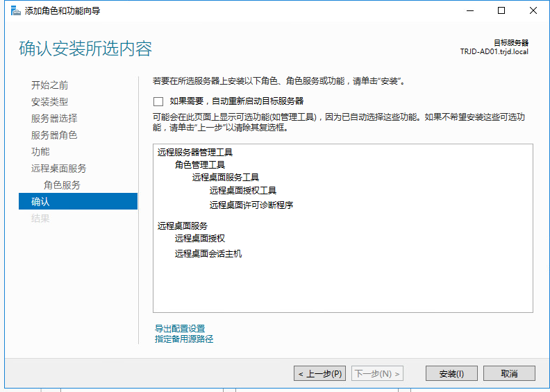Screen dimensions: 550x392
Task: Switch to the 功能 step
Action: (40, 152)
